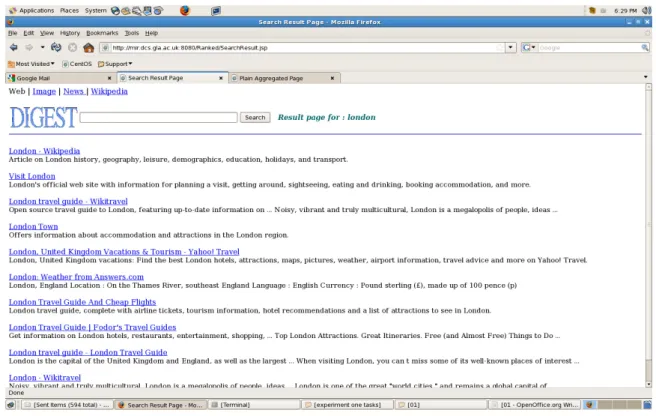Click the page vertical scrollbar
This screenshot has width=656, height=416.
648,234
